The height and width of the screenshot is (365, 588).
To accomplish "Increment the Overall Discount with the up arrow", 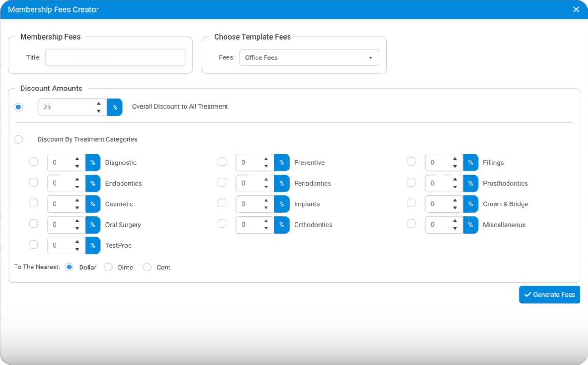I will tap(98, 103).
